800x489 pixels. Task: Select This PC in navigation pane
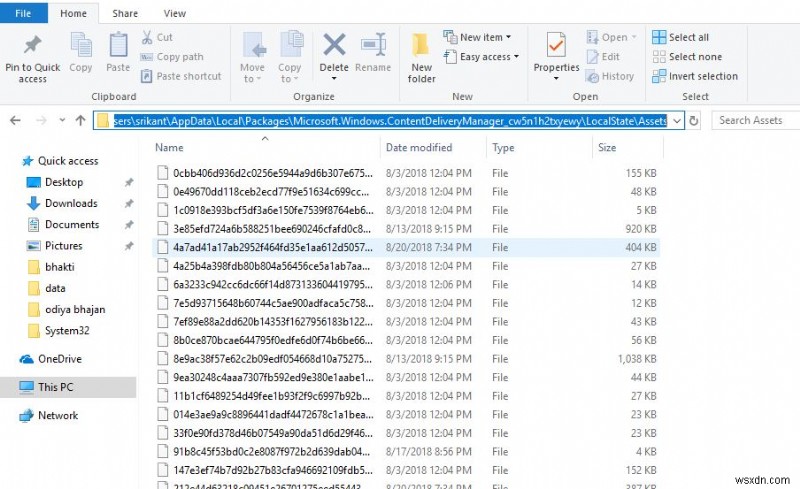click(68, 387)
